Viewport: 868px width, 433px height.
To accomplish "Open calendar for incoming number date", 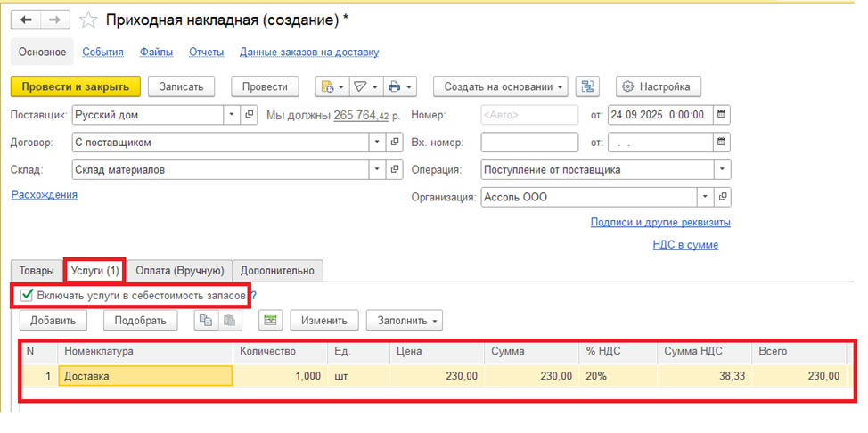I will 721,143.
